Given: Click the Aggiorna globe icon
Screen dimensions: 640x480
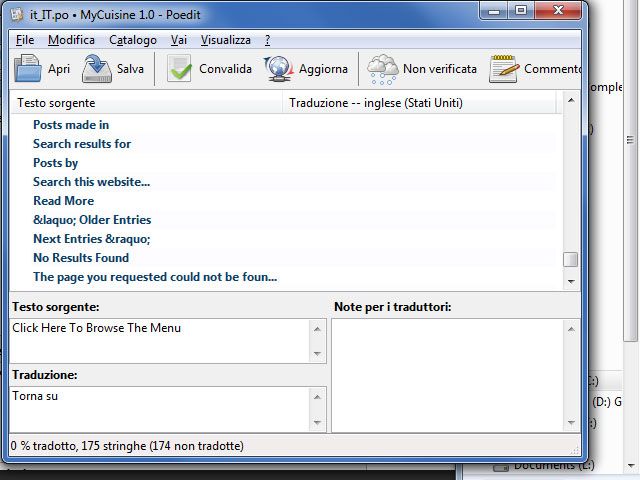Looking at the screenshot, I should click(x=278, y=69).
